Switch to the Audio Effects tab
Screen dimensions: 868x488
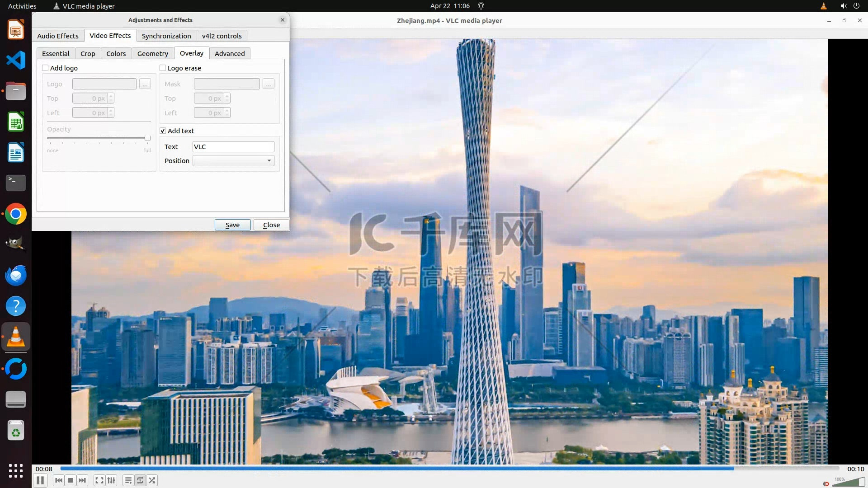tap(58, 36)
